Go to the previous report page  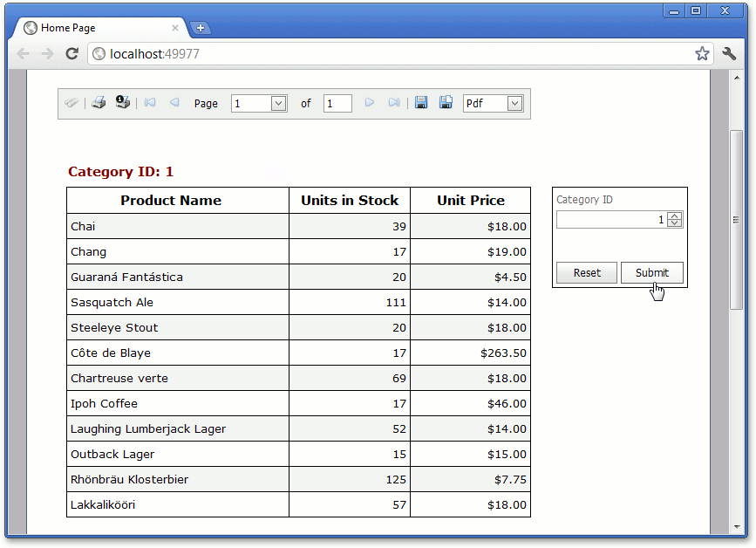[x=174, y=103]
